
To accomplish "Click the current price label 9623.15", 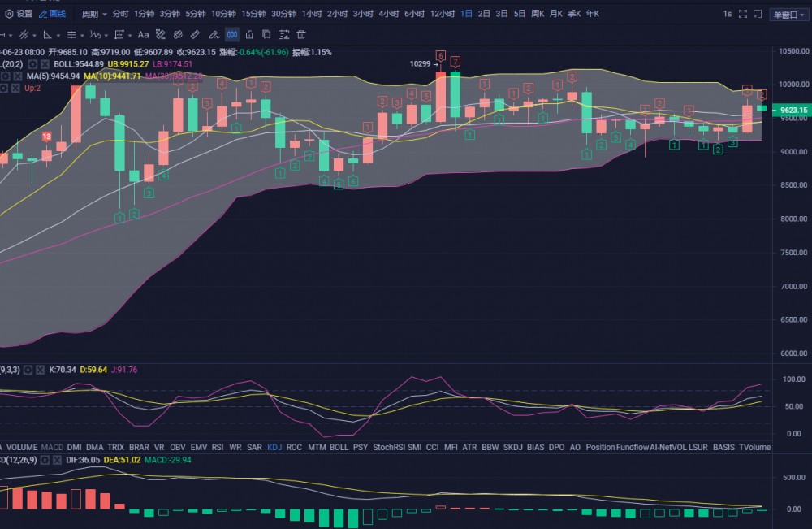I will point(792,110).
